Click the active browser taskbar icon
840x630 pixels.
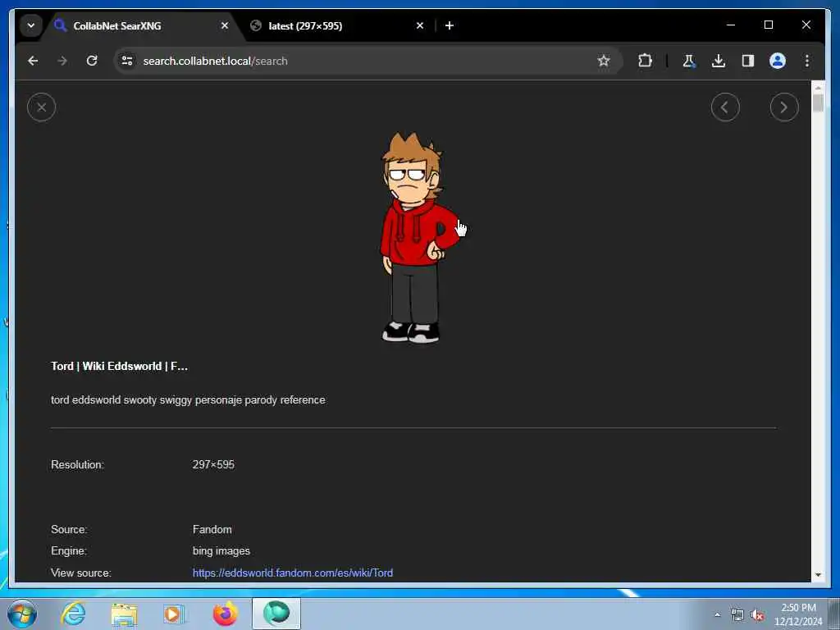(276, 614)
